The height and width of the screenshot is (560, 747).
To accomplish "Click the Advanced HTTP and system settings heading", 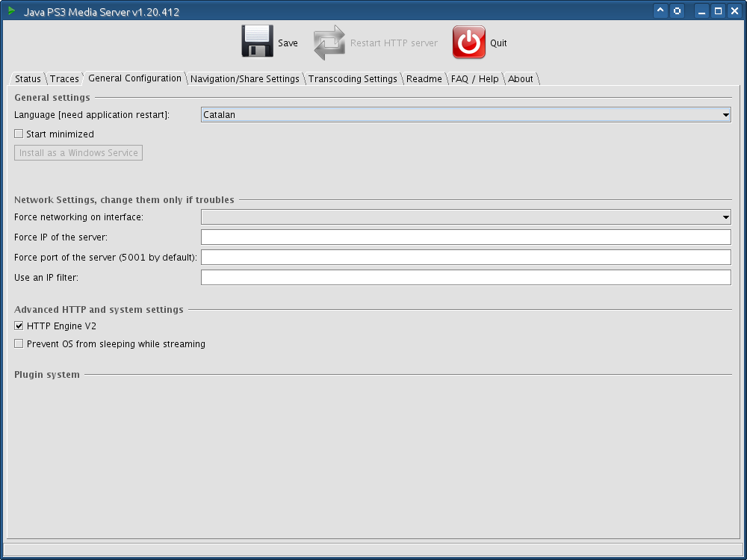I will (99, 310).
